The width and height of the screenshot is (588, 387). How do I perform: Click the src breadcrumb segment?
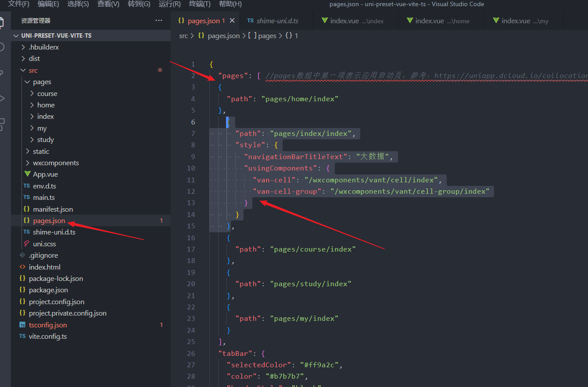[183, 36]
